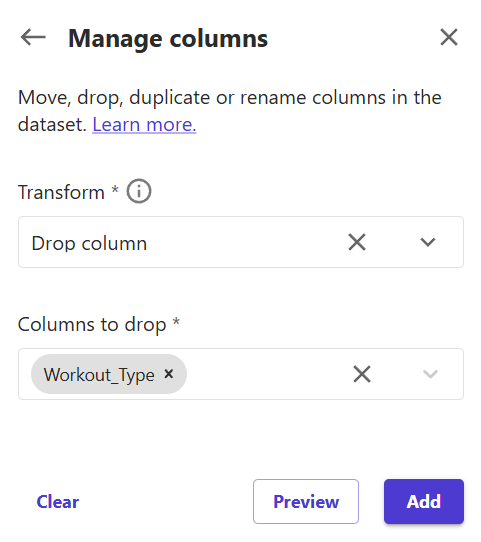The image size is (481, 542).
Task: Close the Manage columns panel
Action: tap(449, 37)
